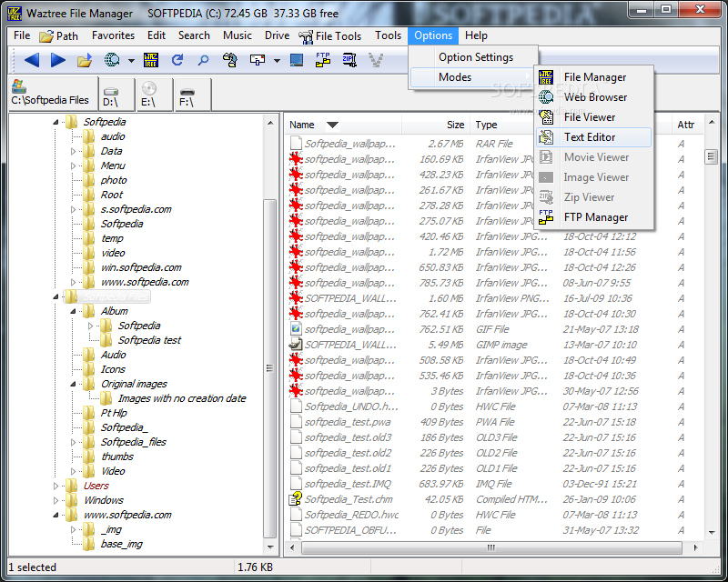This screenshot has height=582, width=728.
Task: Click the ZIP toolbar icon
Action: (349, 60)
